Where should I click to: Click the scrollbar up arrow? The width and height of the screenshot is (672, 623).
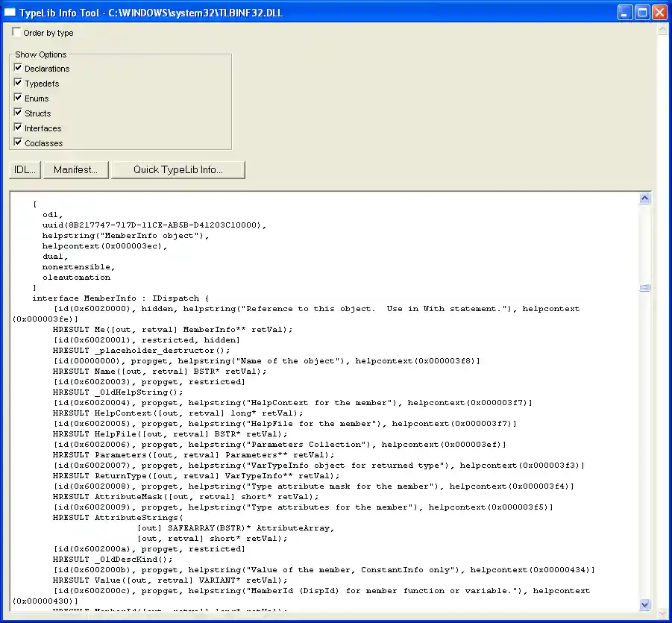[x=644, y=198]
